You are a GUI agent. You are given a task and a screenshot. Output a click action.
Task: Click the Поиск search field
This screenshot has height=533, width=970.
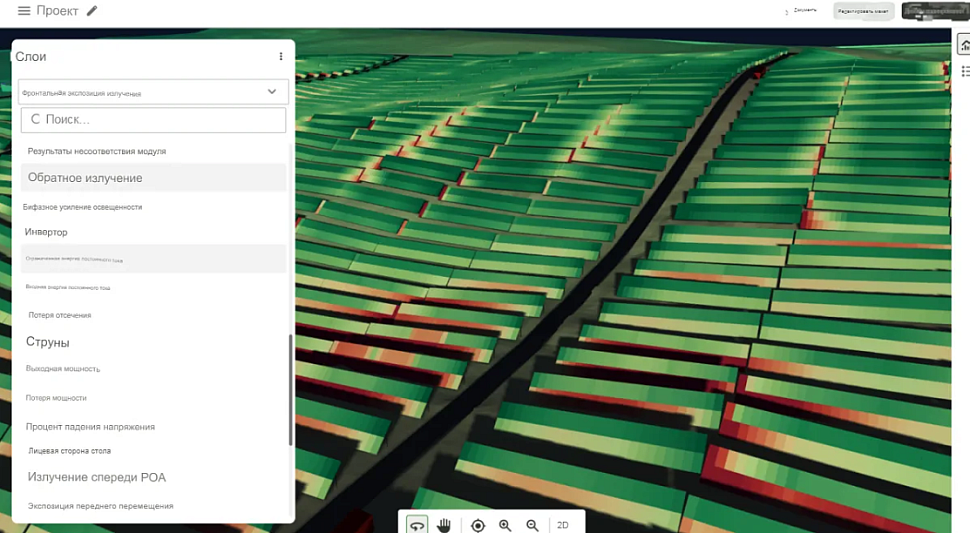coord(154,120)
